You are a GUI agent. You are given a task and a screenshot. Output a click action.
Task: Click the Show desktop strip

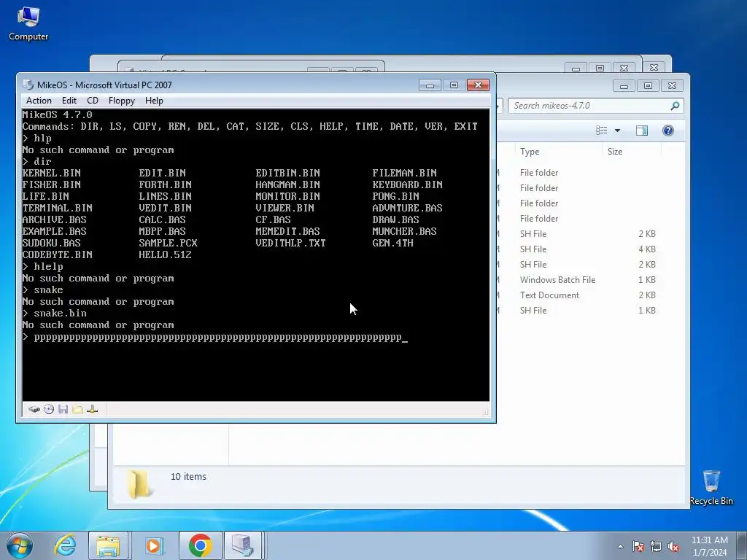[742, 545]
